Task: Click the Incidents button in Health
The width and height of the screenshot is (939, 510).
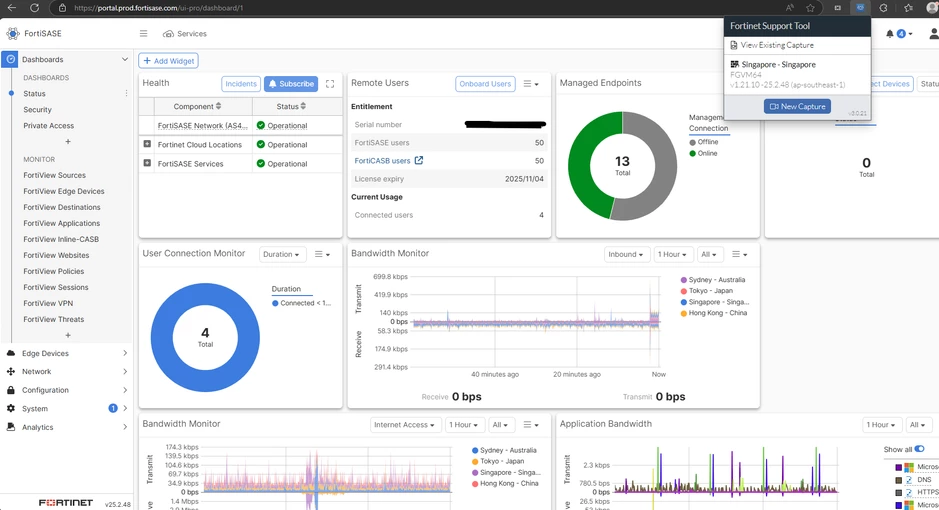Action: (241, 84)
